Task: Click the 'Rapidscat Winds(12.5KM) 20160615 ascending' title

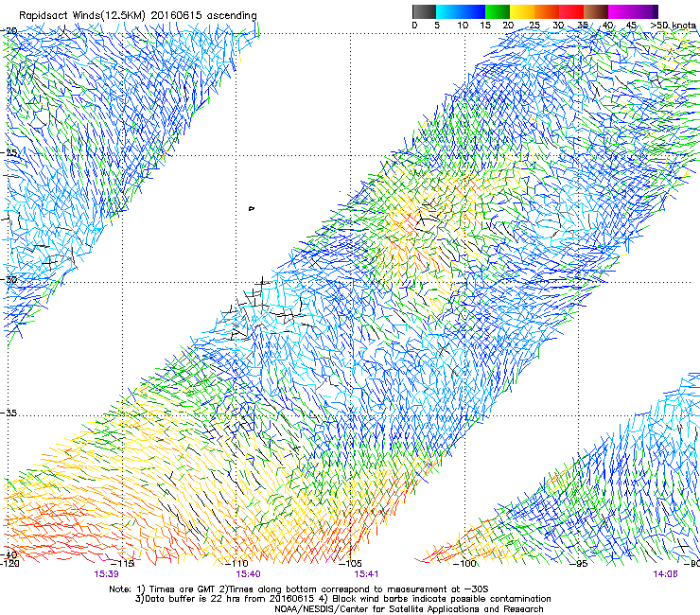Action: (138, 16)
